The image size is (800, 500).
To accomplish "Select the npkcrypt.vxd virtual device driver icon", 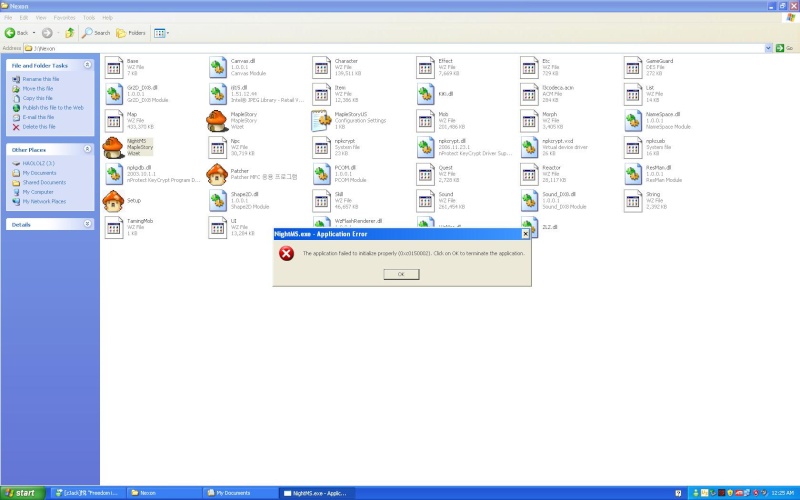I will pyautogui.click(x=529, y=147).
